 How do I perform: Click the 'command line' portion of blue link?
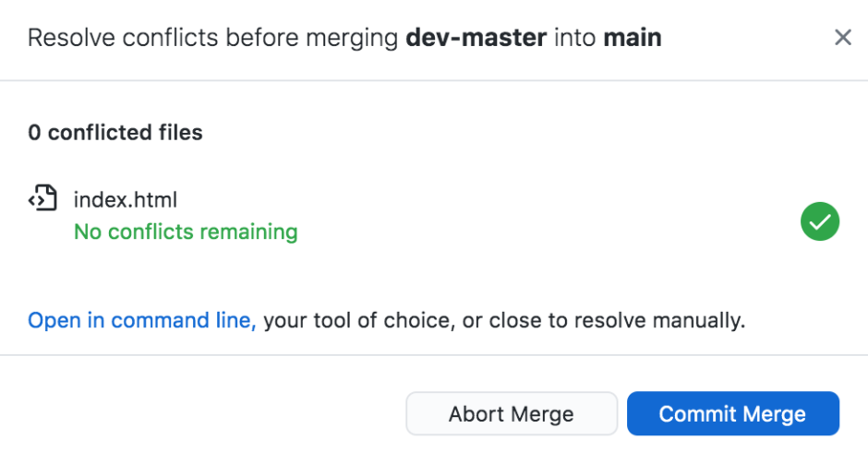coord(183,320)
